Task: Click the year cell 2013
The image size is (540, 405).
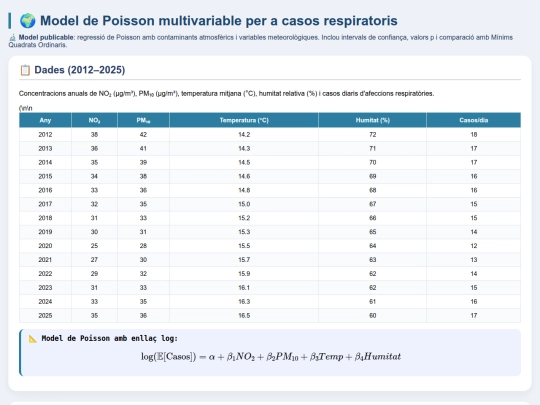Action: click(45, 148)
